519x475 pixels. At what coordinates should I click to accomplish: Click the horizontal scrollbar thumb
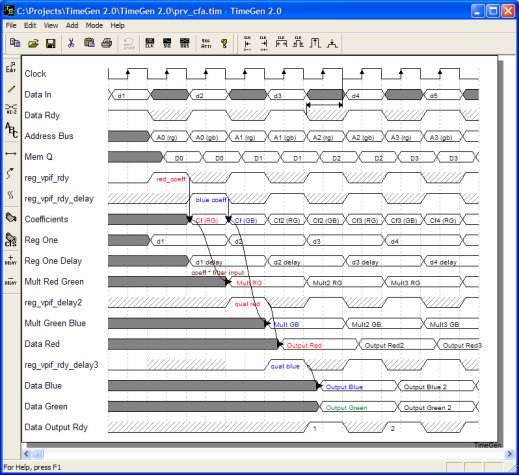[x=38, y=454]
